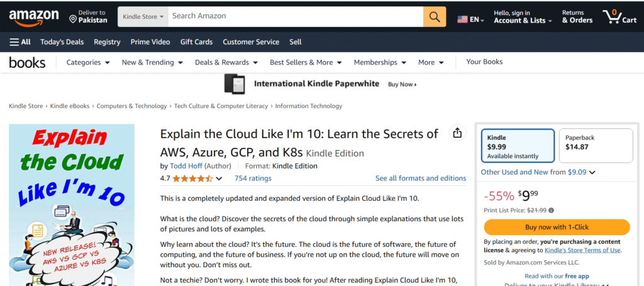Click the Kindle Paperwhite device image
This screenshot has width=644, height=286.
235,84
